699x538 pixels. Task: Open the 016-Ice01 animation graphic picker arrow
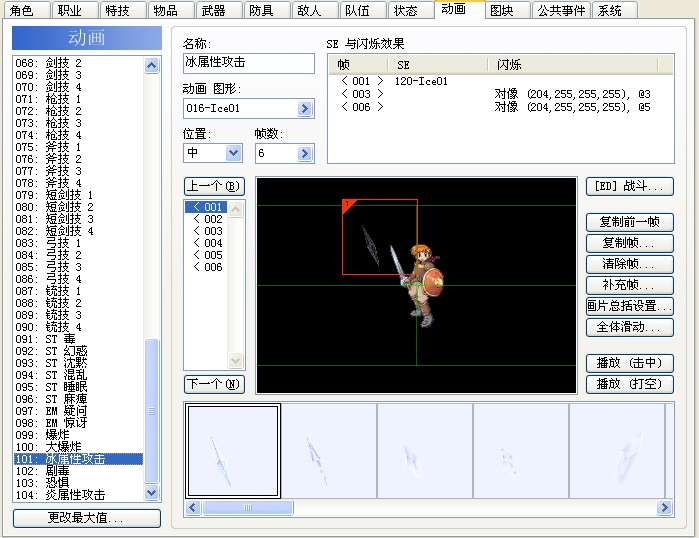[x=304, y=108]
